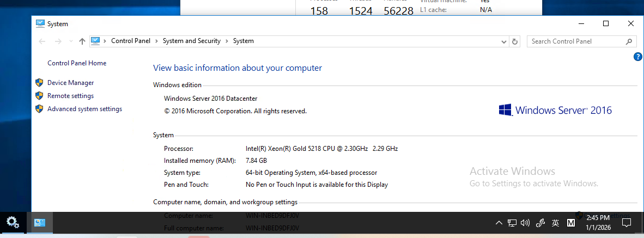The width and height of the screenshot is (644, 238).
Task: Expand the address bar history dropdown
Action: pyautogui.click(x=504, y=41)
